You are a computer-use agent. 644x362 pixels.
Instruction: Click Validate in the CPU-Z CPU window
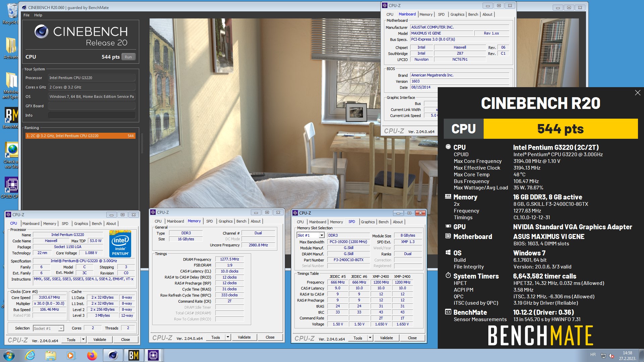(100, 340)
